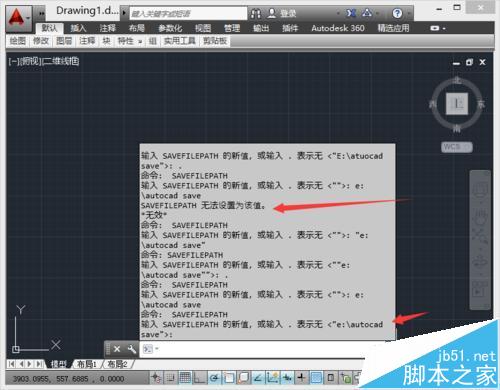Switch to 布局1 layout tab
Image resolution: width=500 pixels, height=390 pixels.
(87, 364)
